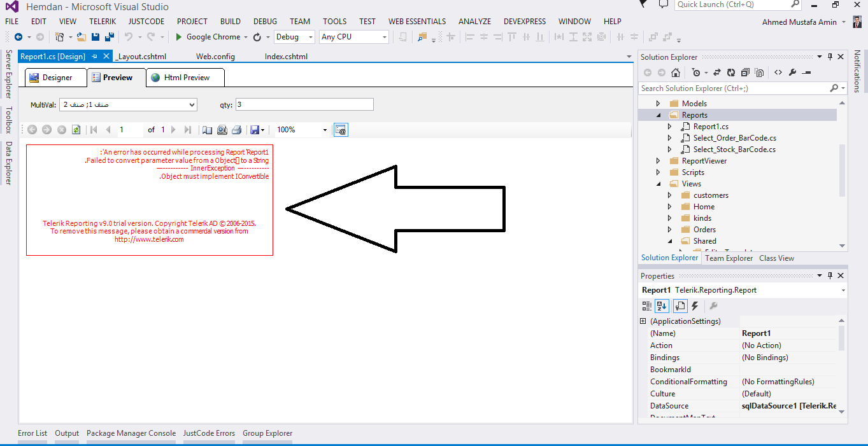Toggle Show All Files in Solution Explorer
Screen dimensions: 868x446
(x=758, y=73)
